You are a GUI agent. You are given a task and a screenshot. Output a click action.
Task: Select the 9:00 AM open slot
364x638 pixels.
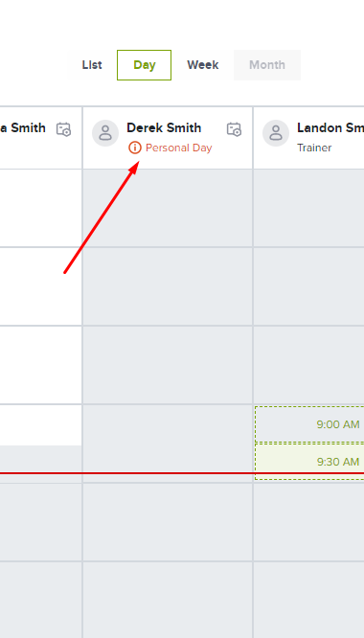coord(309,424)
